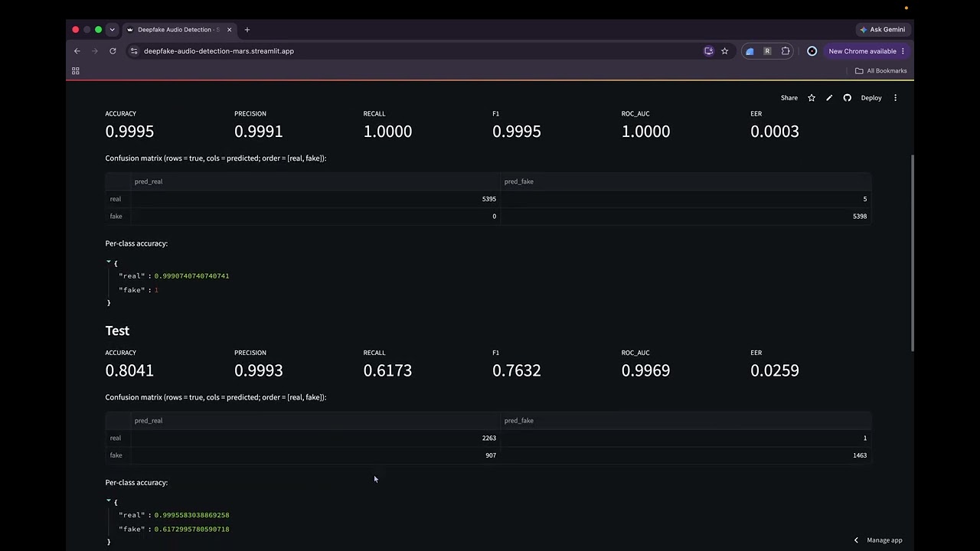Click the top EER value 0.0003

(x=775, y=132)
